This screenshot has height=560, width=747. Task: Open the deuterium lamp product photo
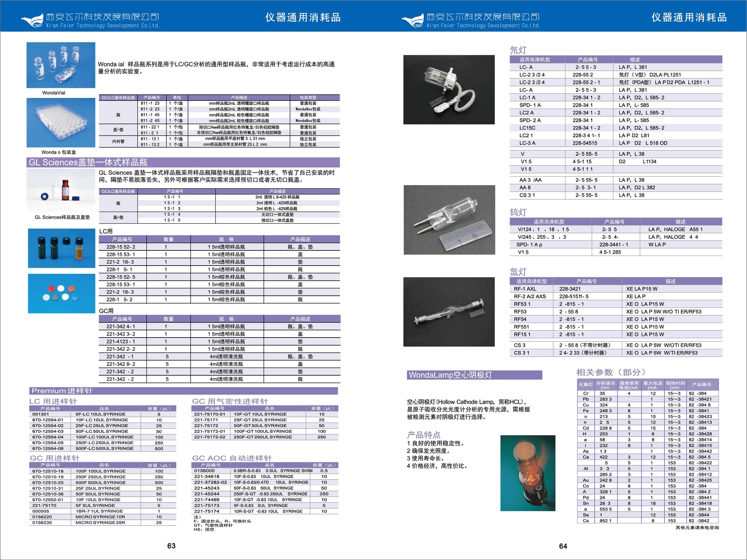click(x=449, y=90)
